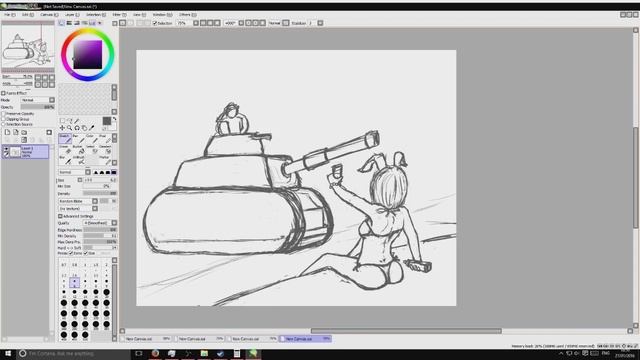
Task: Open the layer blending Mode dropdown
Action: 38,100
